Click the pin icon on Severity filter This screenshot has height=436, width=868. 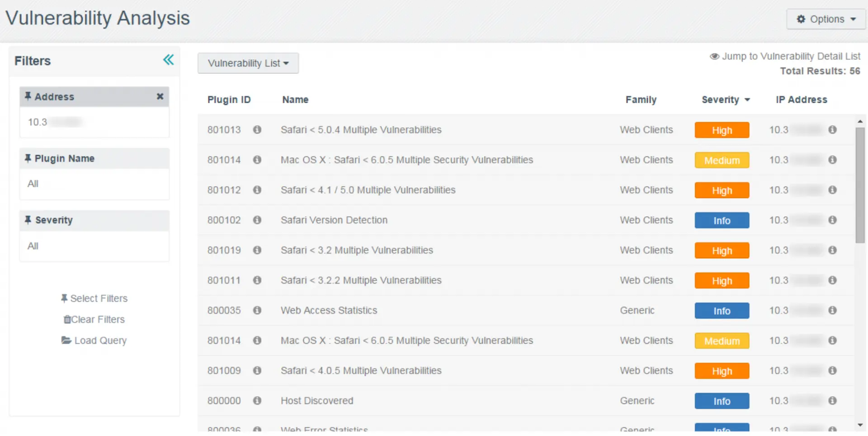tap(28, 220)
